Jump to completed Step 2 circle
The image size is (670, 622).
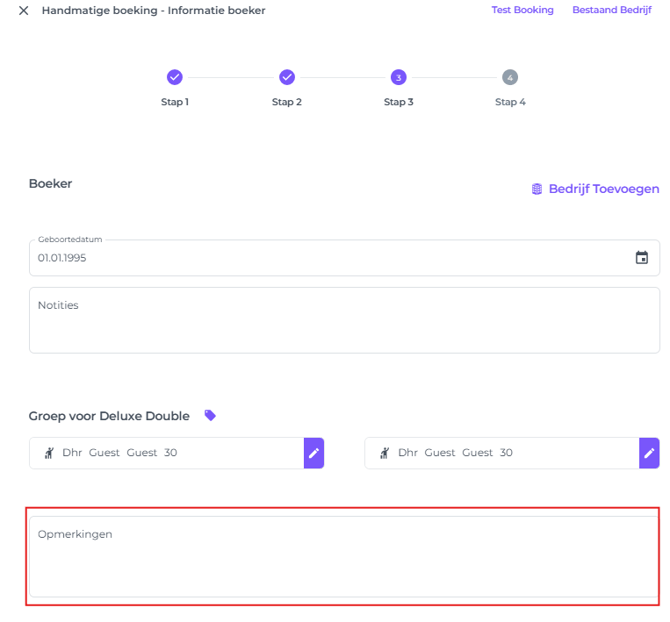[287, 77]
